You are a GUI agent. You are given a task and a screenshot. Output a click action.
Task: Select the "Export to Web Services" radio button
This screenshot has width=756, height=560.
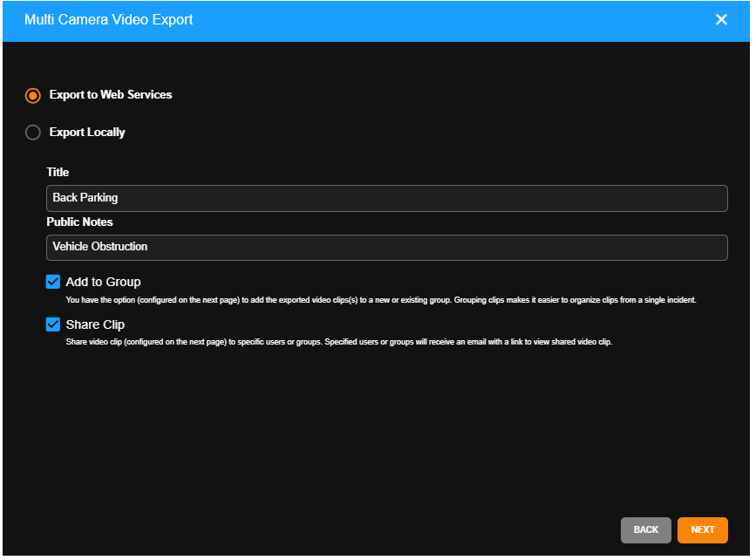pos(32,96)
